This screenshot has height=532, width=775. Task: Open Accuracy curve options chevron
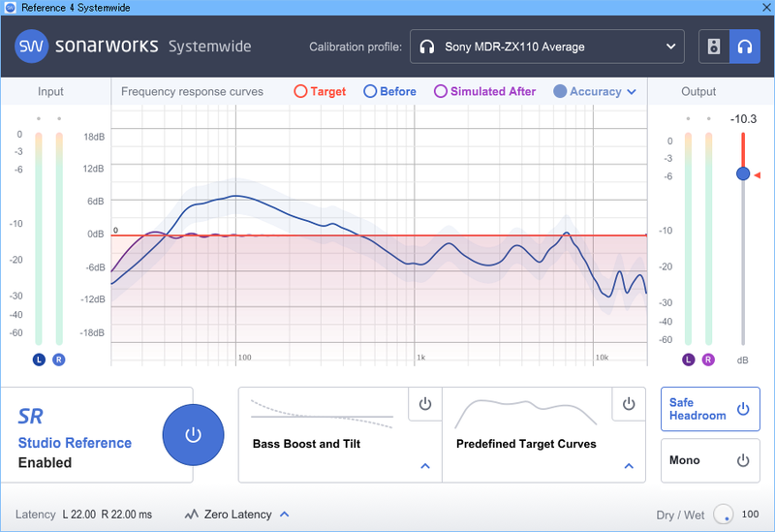point(632,92)
